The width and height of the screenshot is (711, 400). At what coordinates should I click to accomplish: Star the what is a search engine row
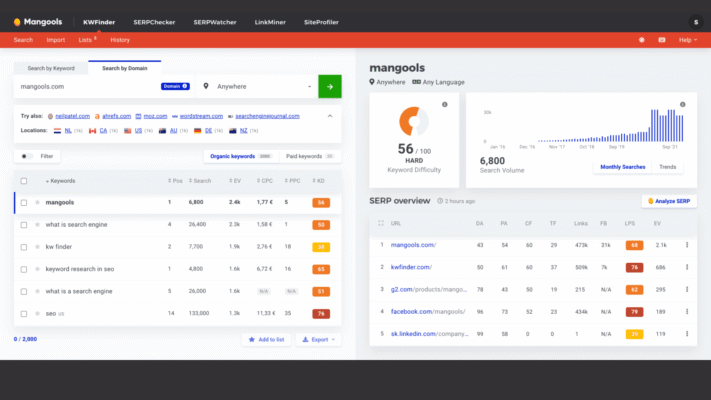pos(37,291)
